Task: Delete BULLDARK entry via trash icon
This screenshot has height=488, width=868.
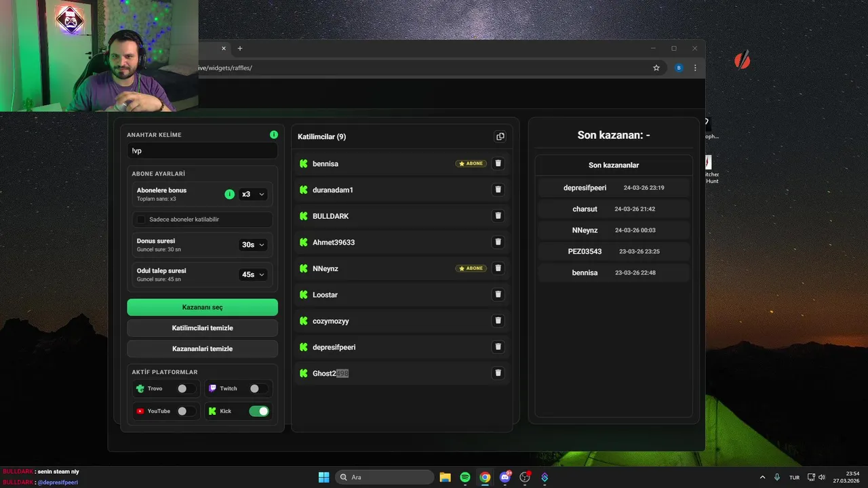Action: pos(498,216)
